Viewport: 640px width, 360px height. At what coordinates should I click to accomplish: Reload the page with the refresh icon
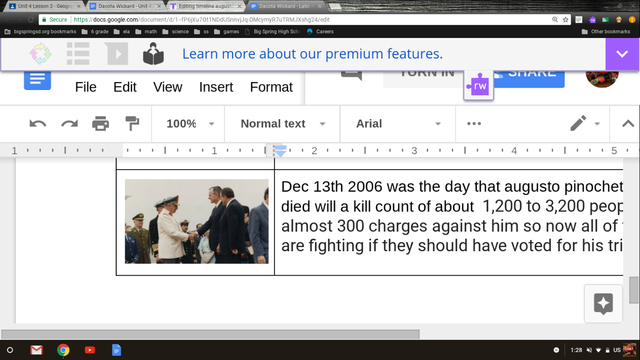point(31,20)
